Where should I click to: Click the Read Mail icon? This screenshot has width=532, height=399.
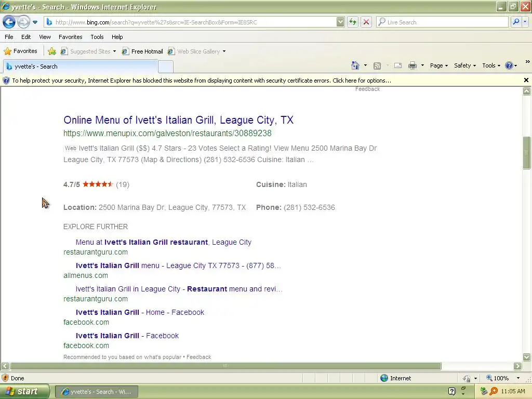tap(397, 65)
